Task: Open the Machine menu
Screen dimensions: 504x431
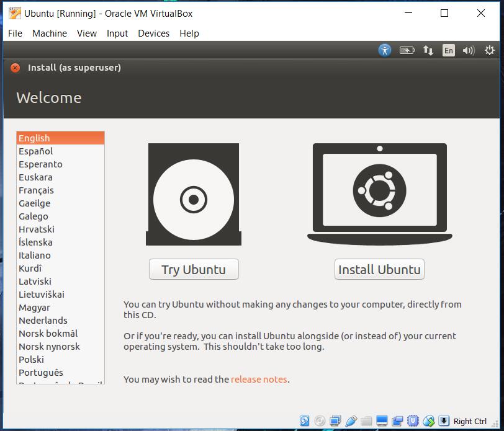Action: (50, 33)
